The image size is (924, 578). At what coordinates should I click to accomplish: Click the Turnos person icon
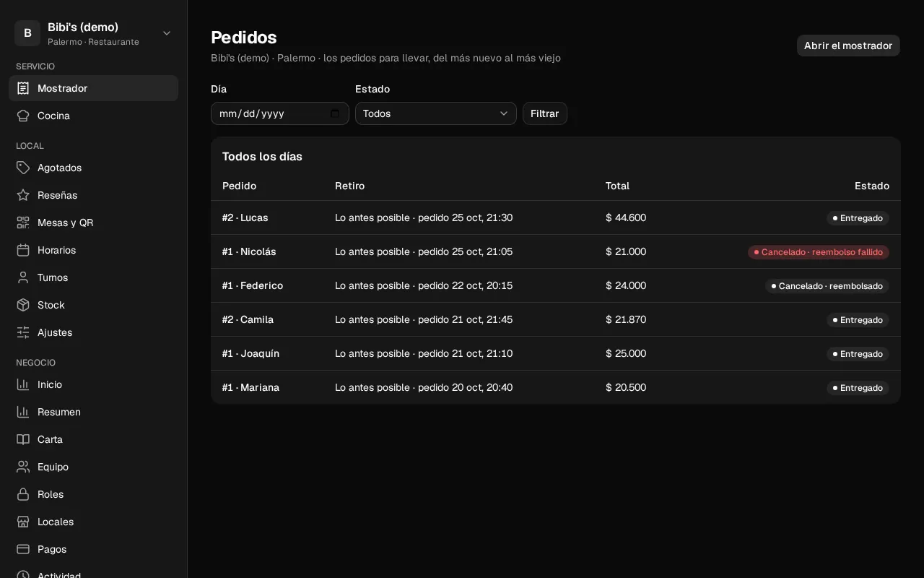click(x=23, y=277)
